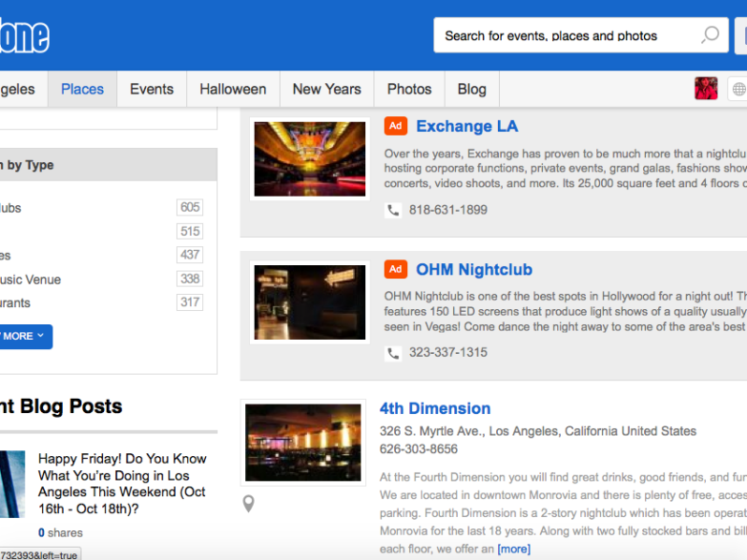Click the globe language icon
Screen dimensions: 747x560
click(738, 89)
